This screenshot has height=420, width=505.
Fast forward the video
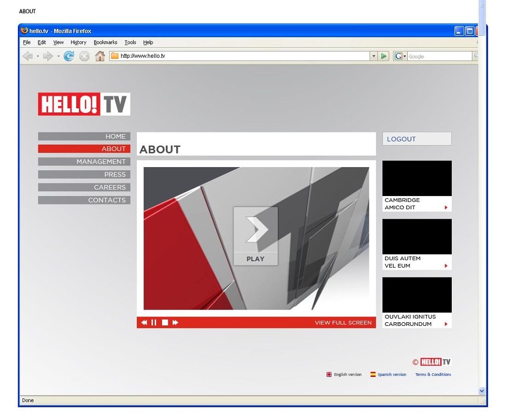[x=175, y=322]
